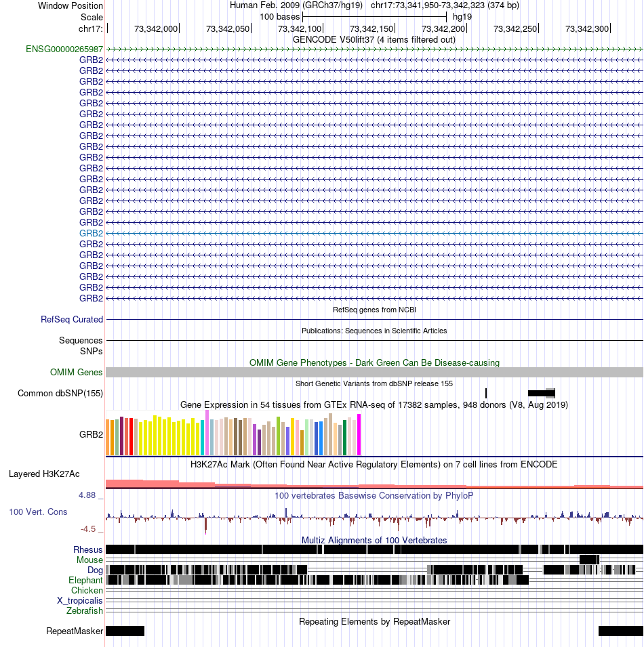Image resolution: width=644 pixels, height=647 pixels.
Task: Click the OMIM Genes track label
Action: click(77, 372)
